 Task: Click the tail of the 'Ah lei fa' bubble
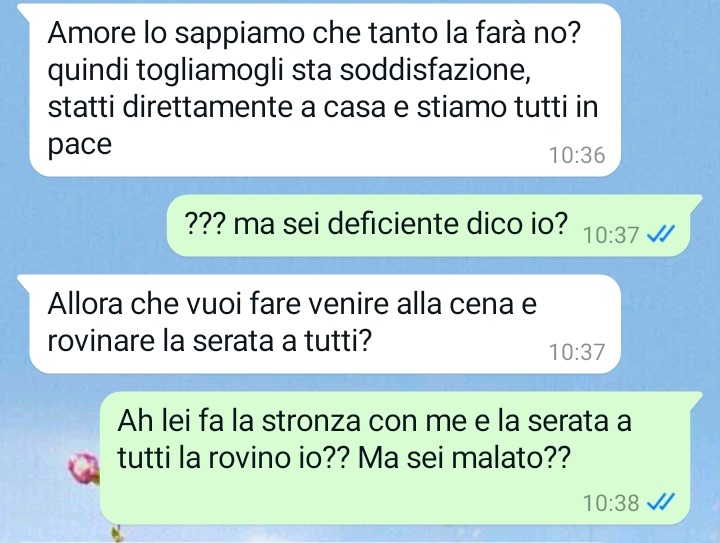tap(694, 399)
